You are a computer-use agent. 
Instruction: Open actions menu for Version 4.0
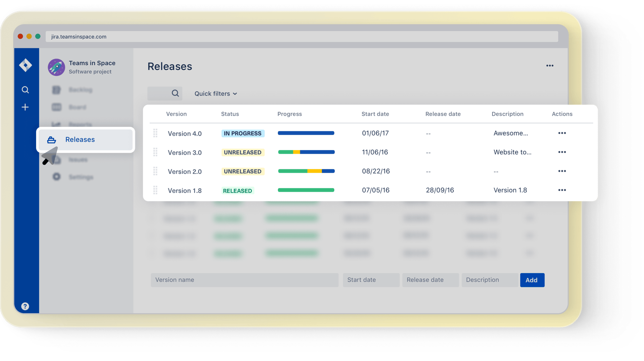click(562, 133)
